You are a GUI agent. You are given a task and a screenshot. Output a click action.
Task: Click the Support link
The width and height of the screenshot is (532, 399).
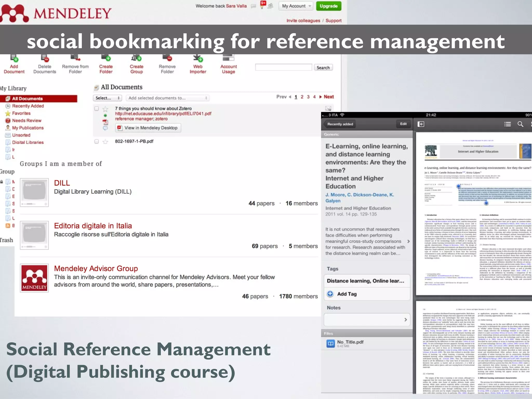(x=334, y=21)
